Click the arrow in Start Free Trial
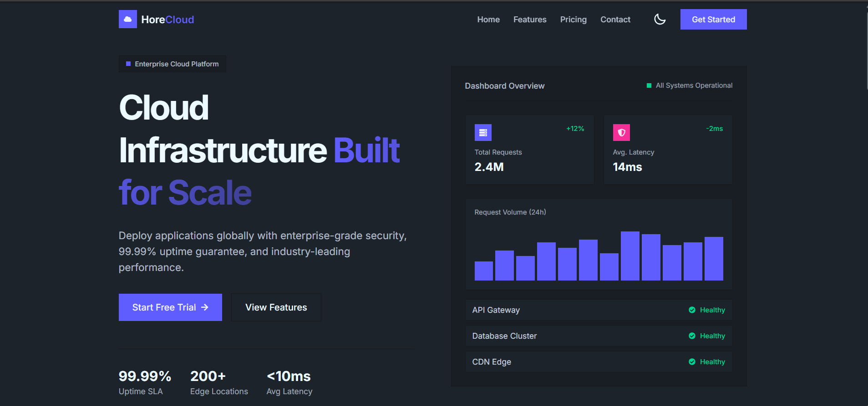Viewport: 868px width, 406px height. click(205, 307)
